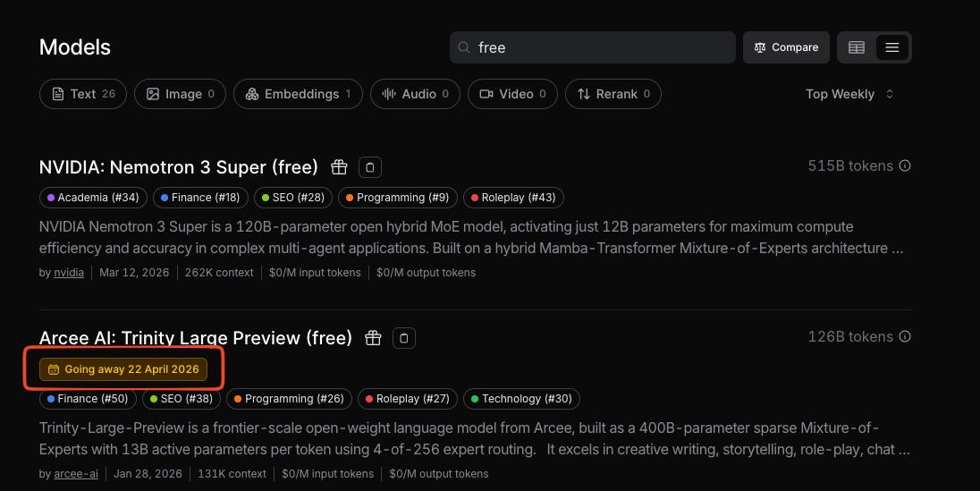
Task: Select the SEO (#28) tag
Action: click(x=293, y=198)
